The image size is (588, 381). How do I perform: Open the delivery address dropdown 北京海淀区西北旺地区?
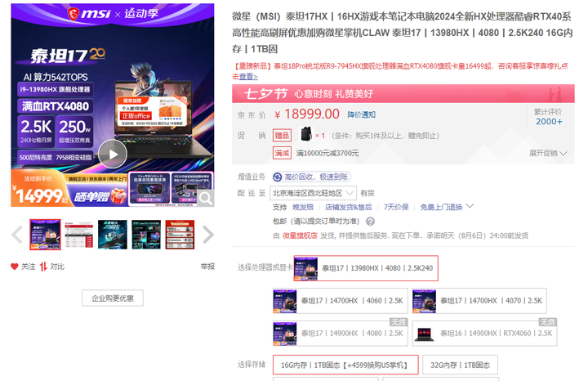(313, 193)
